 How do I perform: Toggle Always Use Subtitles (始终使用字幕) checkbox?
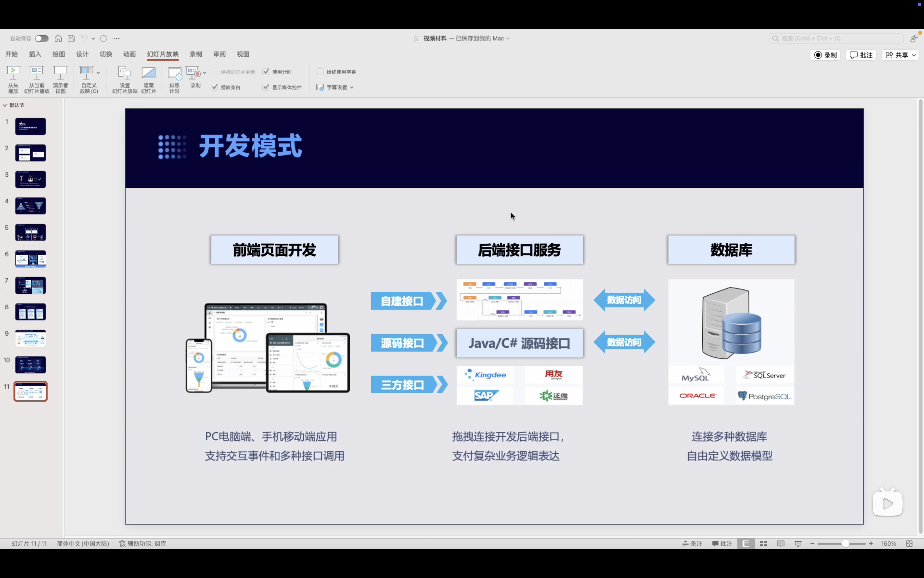coord(320,72)
